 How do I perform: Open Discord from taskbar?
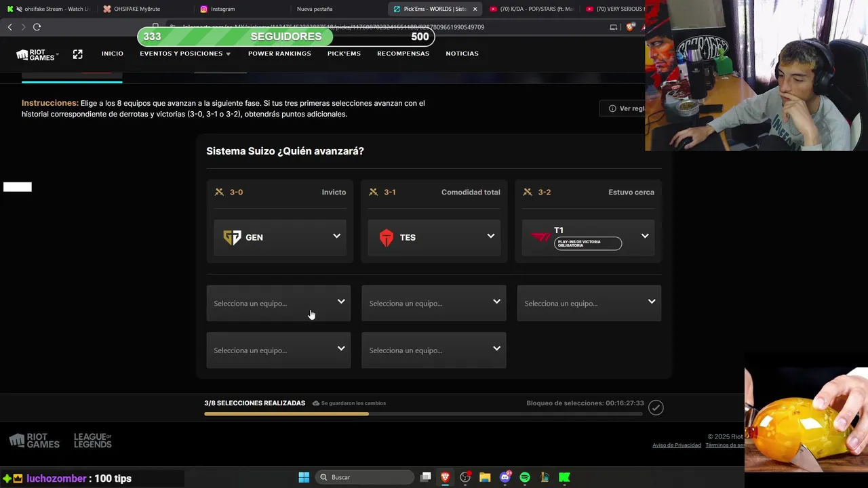point(505,477)
